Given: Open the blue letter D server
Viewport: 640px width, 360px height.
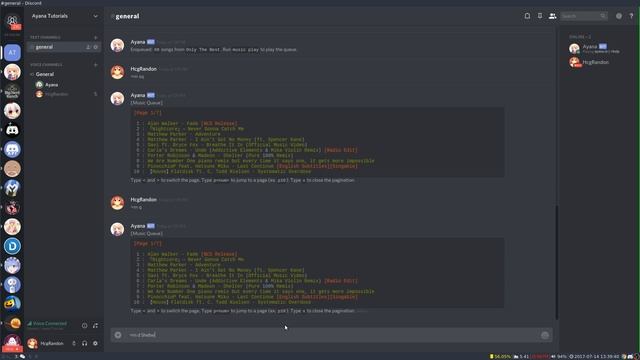Looking at the screenshot, I should click(x=12, y=246).
